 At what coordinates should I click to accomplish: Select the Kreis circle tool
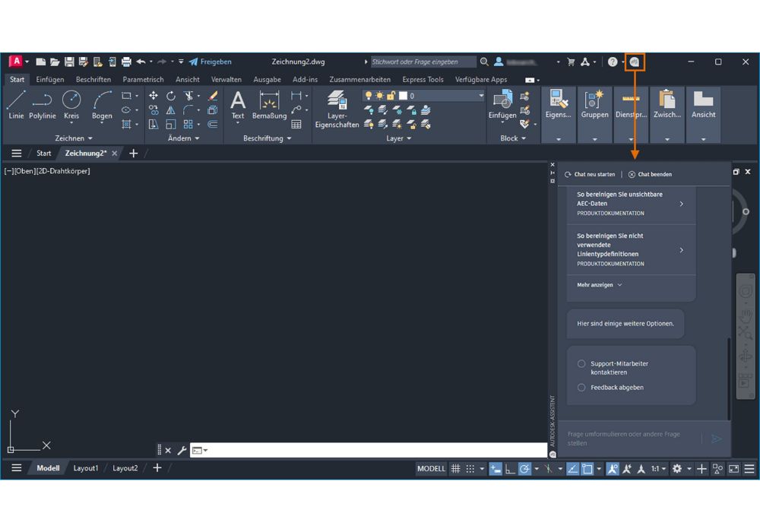(71, 103)
